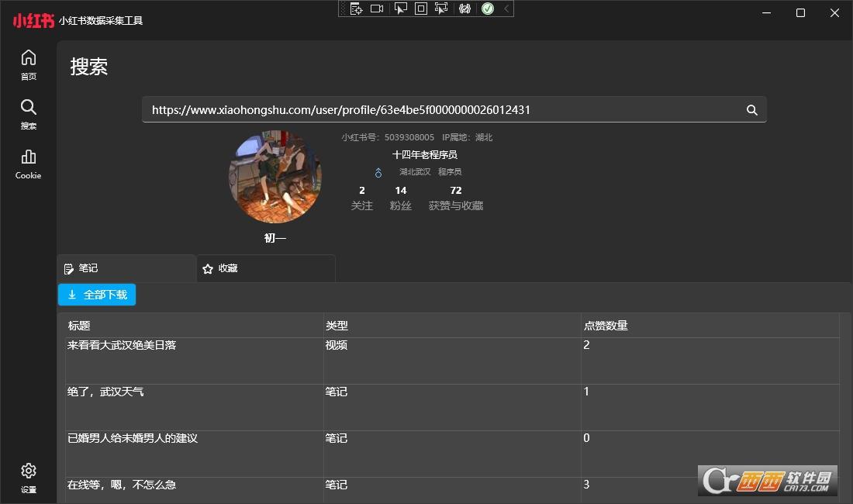Select the row 绝了，武汉天气
Screen dimensions: 853x504
[x=452, y=408]
